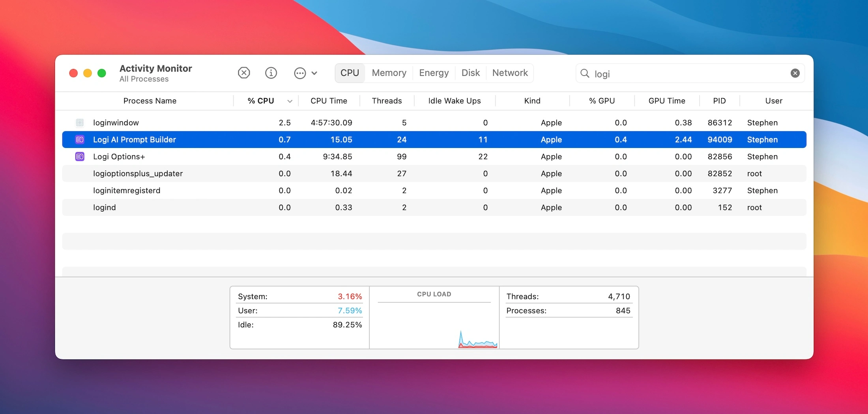Click the CPU LOAD graph

click(434, 324)
